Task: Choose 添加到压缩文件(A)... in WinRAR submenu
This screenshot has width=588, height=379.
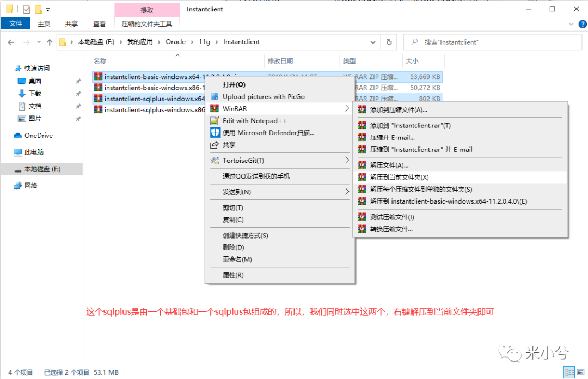Action: click(460, 109)
